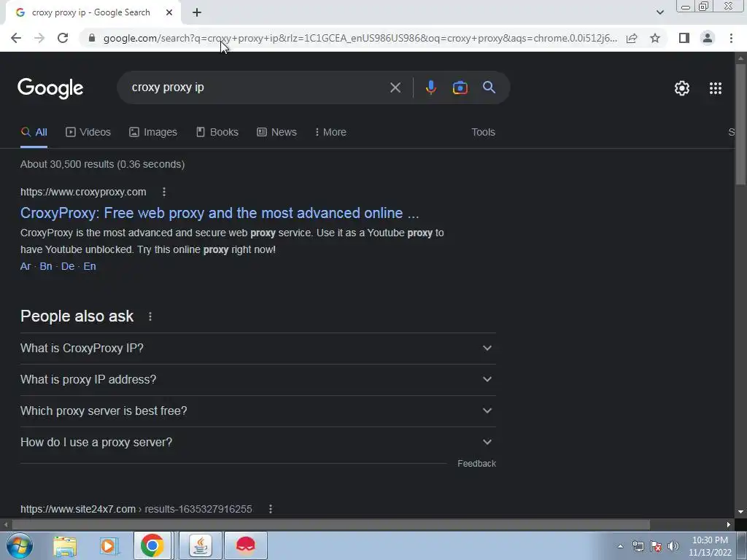Open search Tools

pyautogui.click(x=483, y=132)
